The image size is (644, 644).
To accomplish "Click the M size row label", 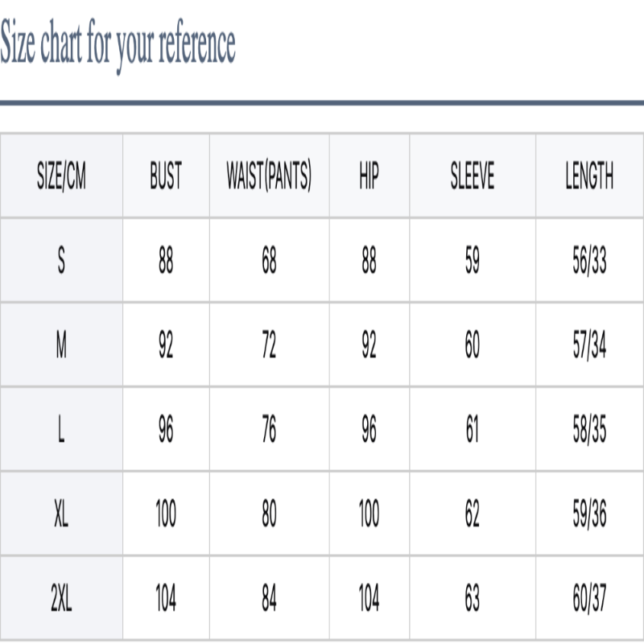I will [61, 345].
